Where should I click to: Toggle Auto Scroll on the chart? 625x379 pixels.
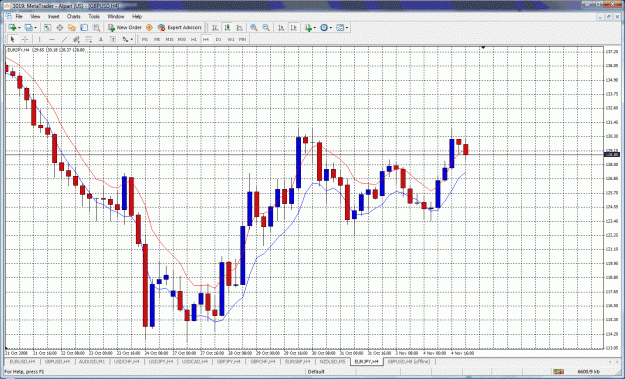coord(281,27)
